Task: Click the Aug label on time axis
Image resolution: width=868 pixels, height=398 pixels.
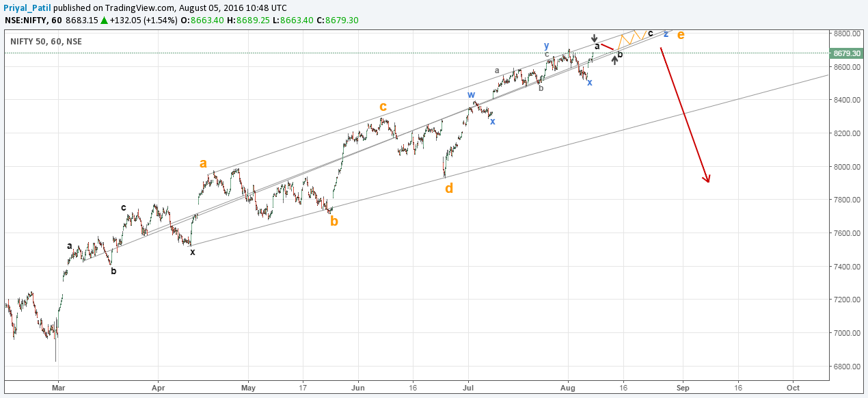Action: pos(569,386)
